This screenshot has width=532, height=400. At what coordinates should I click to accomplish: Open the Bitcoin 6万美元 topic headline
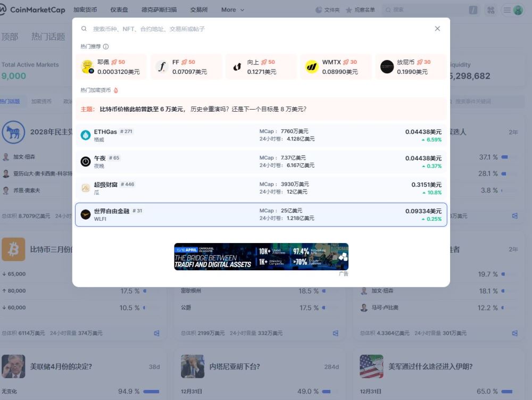(x=203, y=109)
